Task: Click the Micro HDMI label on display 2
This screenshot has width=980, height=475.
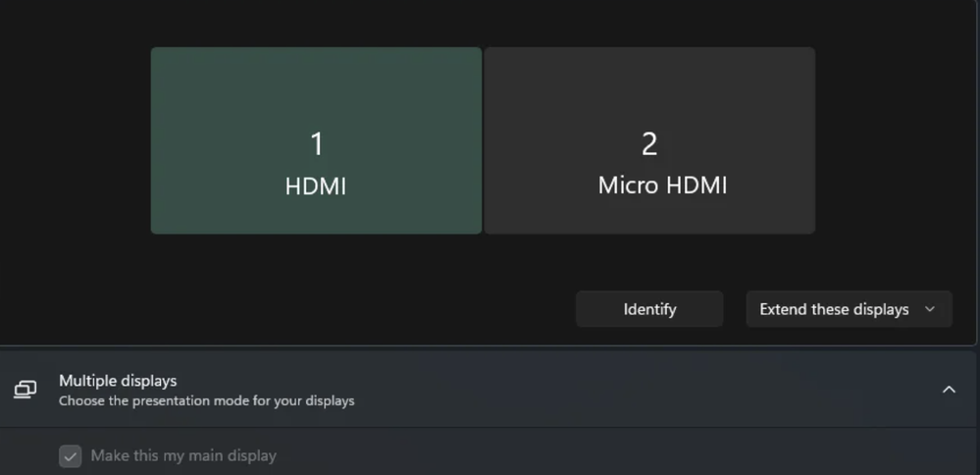Action: [662, 185]
